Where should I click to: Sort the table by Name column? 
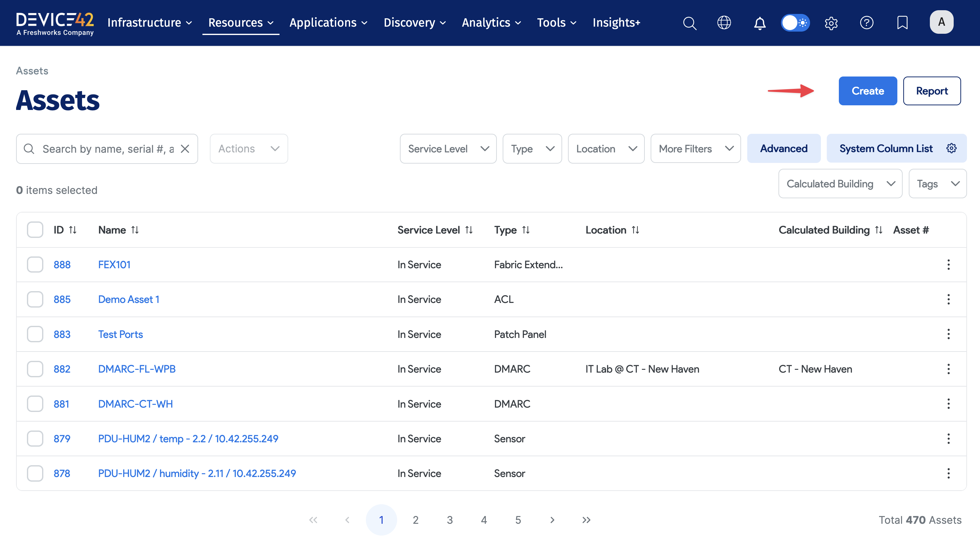tap(135, 230)
